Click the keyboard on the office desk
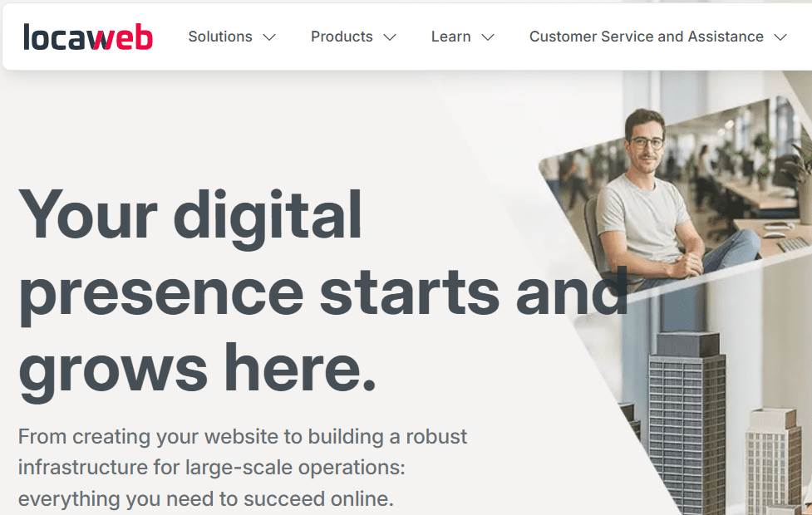Viewport: 812px width, 515px height. pyautogui.click(x=794, y=243)
